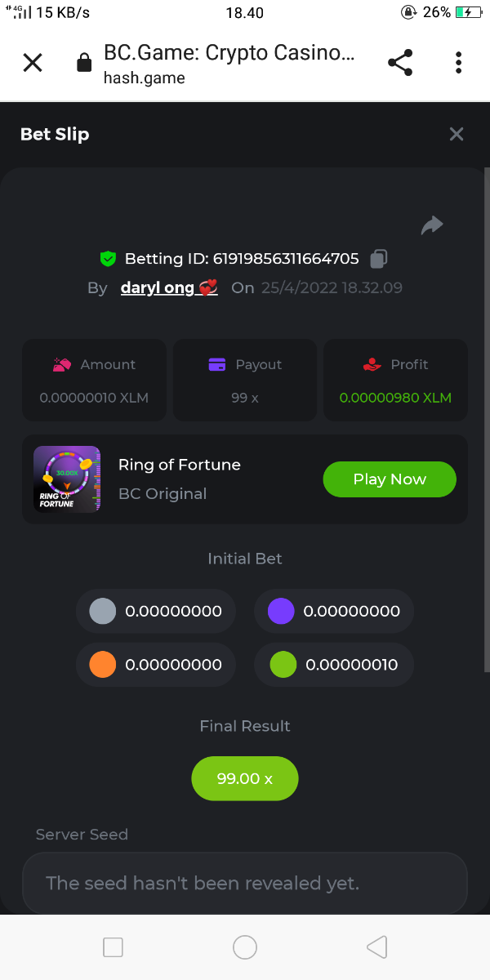
Task: Click the orange color bet swatch
Action: (102, 665)
